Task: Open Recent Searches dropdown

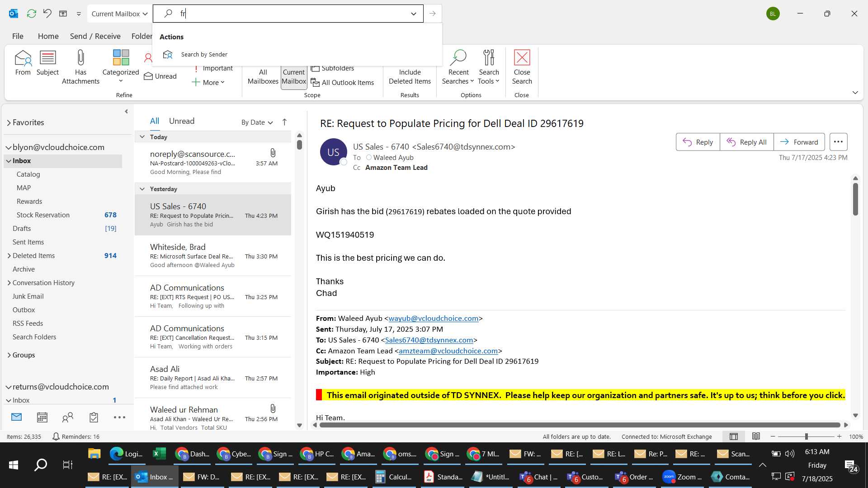Action: (x=458, y=67)
